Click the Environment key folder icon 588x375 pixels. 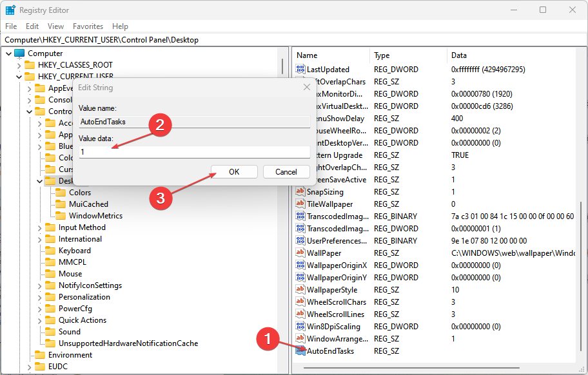[40, 355]
